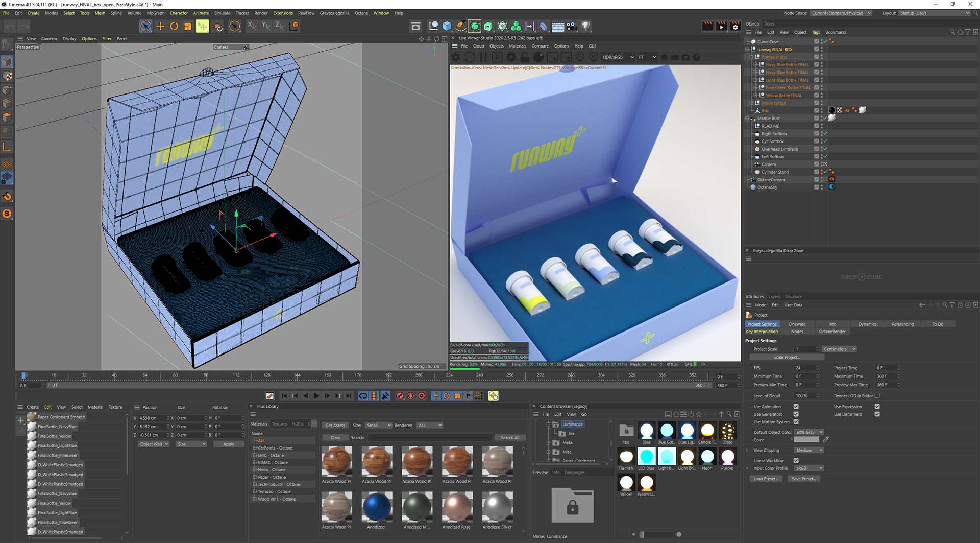The width and height of the screenshot is (980, 543).
Task: Open the Octane menu in main menu bar
Action: [361, 13]
